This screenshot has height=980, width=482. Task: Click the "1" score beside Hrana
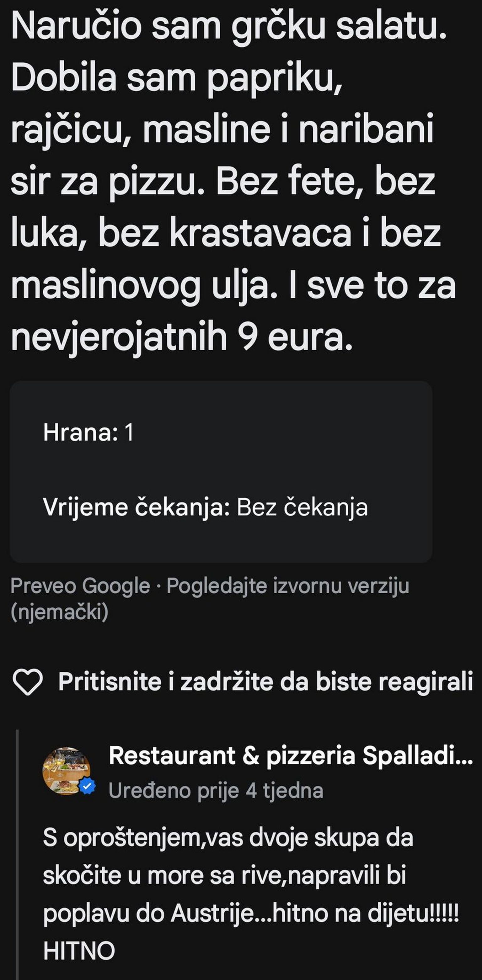(129, 432)
